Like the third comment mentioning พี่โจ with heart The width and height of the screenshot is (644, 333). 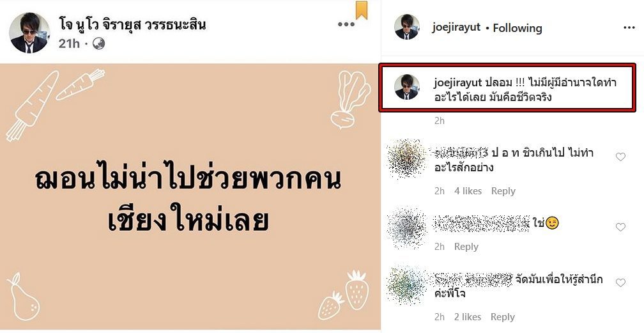620,283
